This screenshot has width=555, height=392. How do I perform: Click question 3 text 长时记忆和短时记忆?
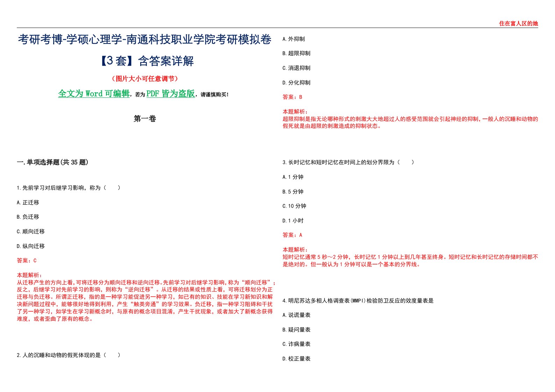(348, 162)
